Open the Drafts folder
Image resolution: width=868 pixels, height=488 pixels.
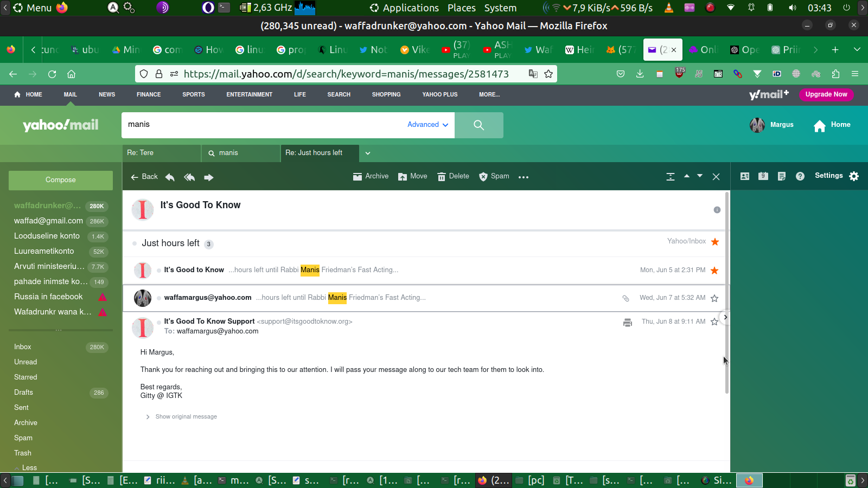(23, 393)
